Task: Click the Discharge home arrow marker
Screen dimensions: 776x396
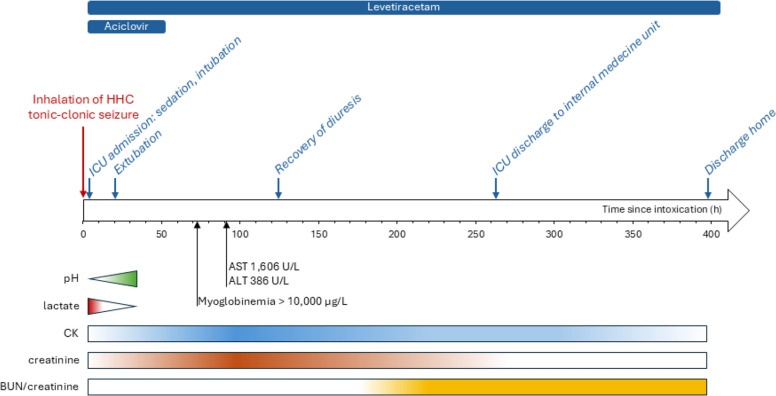Action: (708, 188)
